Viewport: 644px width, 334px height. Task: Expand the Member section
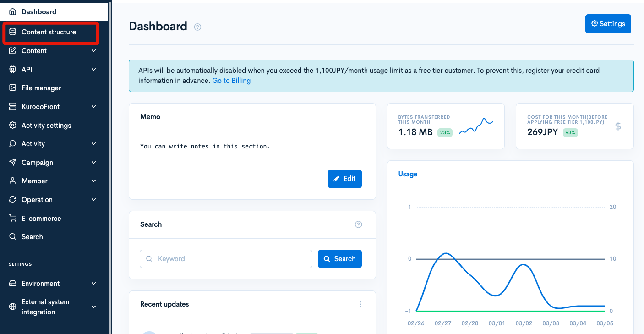93,181
